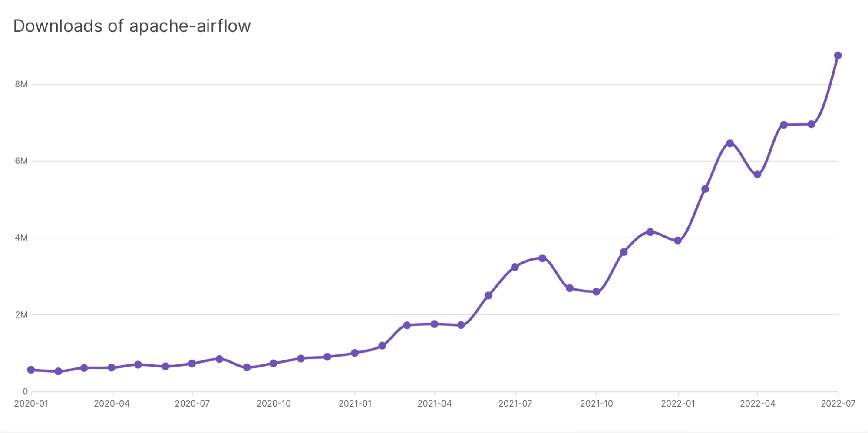The width and height of the screenshot is (868, 433).
Task: Select the 2021-08 peak data point
Action: pos(542,258)
